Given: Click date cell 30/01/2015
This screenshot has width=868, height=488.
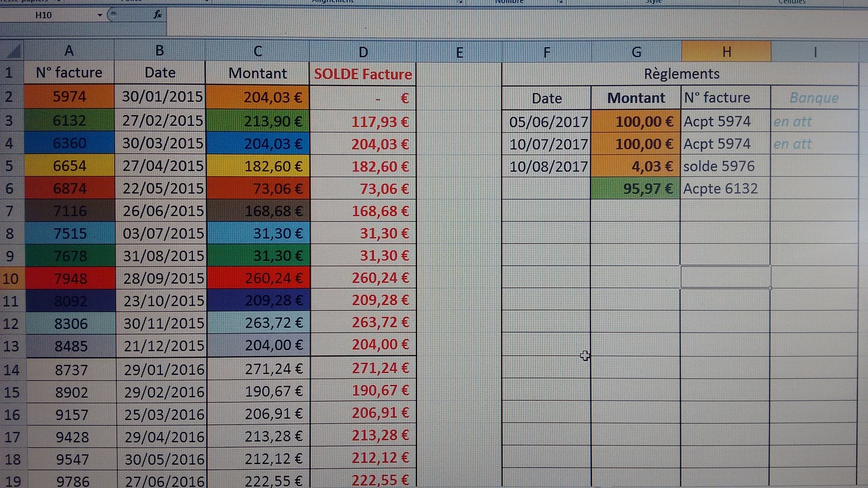Looking at the screenshot, I should click(160, 97).
